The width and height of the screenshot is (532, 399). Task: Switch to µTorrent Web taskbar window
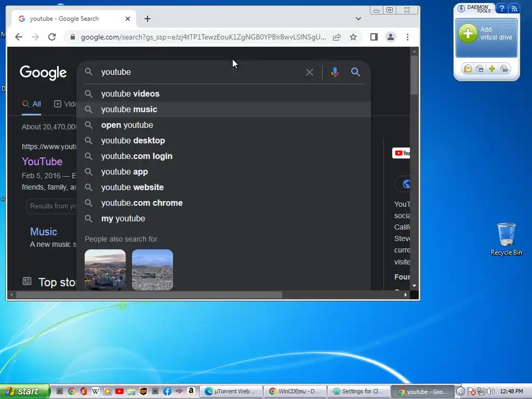pos(231,391)
